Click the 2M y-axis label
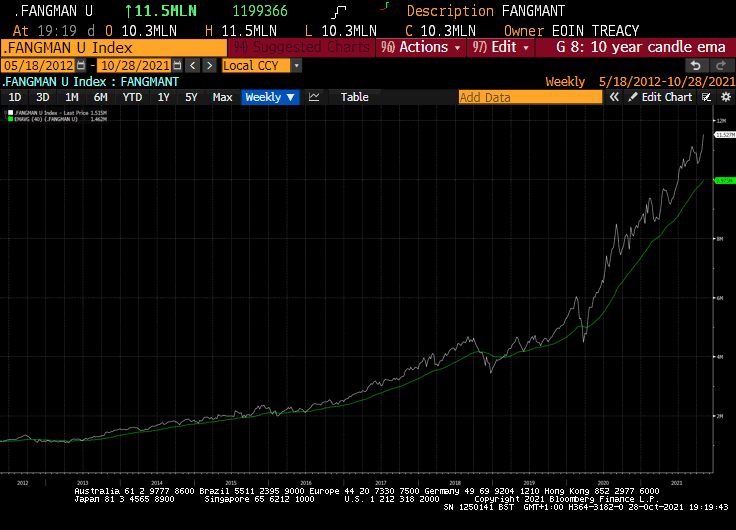 click(720, 416)
